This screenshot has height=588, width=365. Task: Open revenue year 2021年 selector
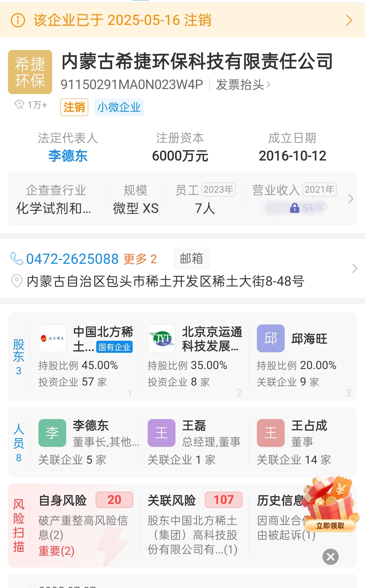pos(320,190)
